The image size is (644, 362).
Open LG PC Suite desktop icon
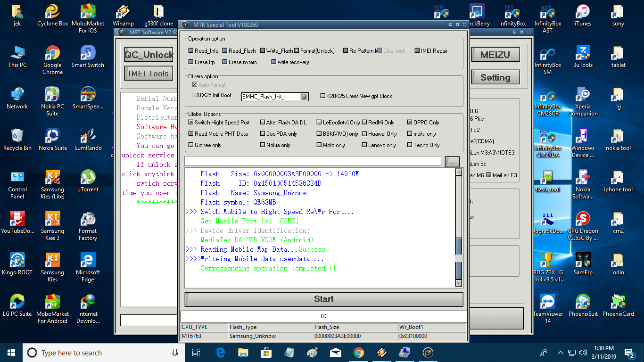[17, 306]
